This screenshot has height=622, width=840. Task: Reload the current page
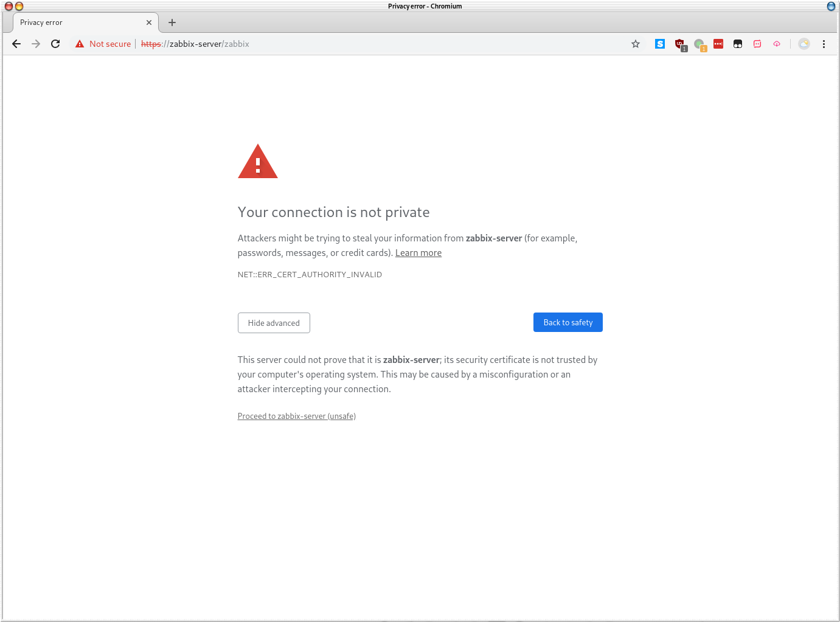coord(55,44)
